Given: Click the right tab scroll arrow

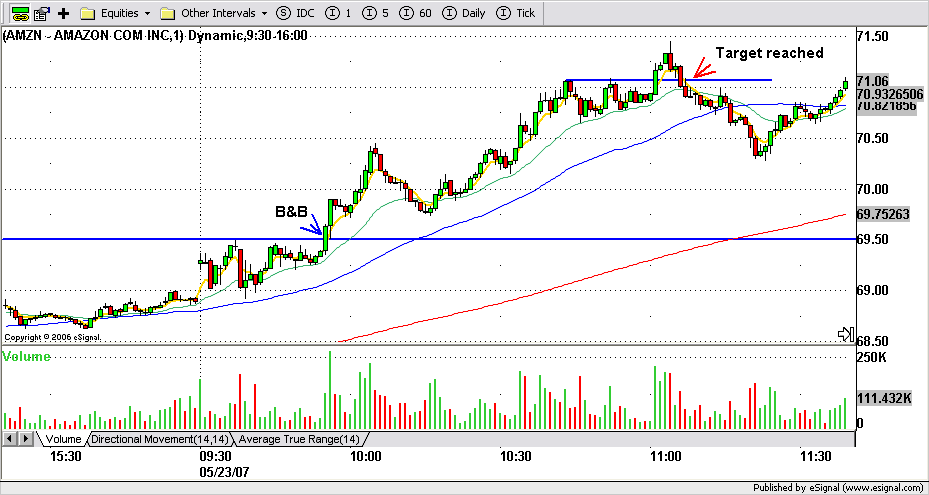Looking at the screenshot, I should (x=27, y=439).
